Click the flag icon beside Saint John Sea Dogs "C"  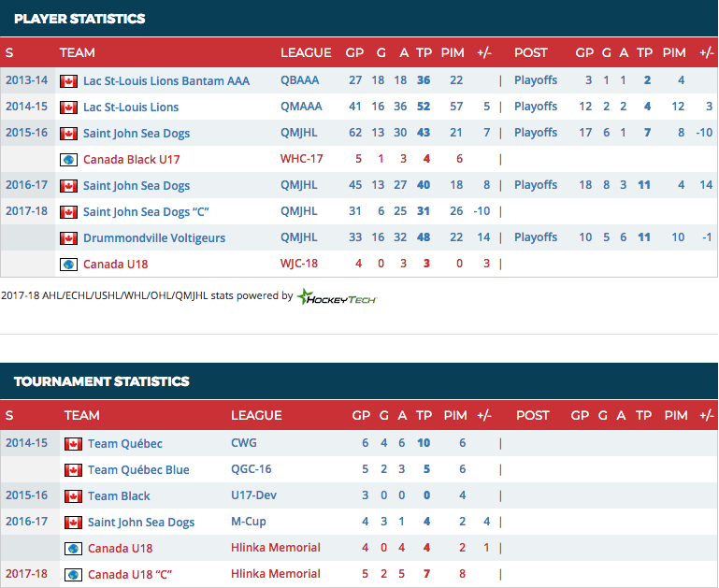[68, 212]
